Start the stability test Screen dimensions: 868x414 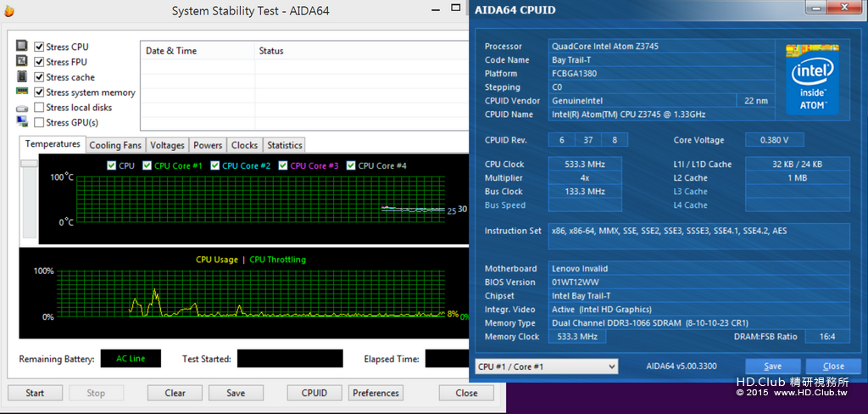tap(35, 393)
